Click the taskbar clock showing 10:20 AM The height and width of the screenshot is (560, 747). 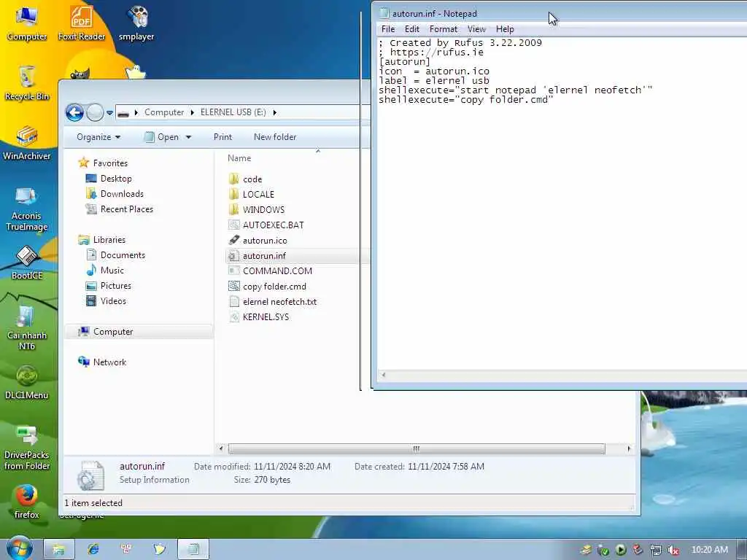709,550
